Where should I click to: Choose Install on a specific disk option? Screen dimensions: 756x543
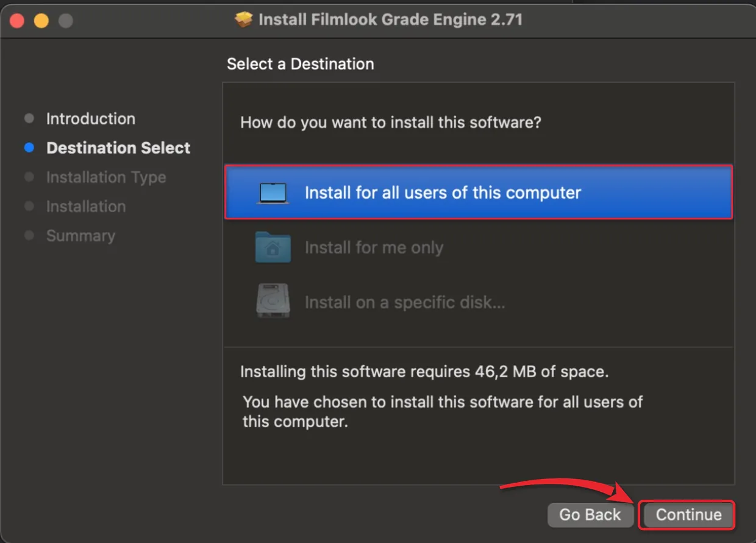479,302
